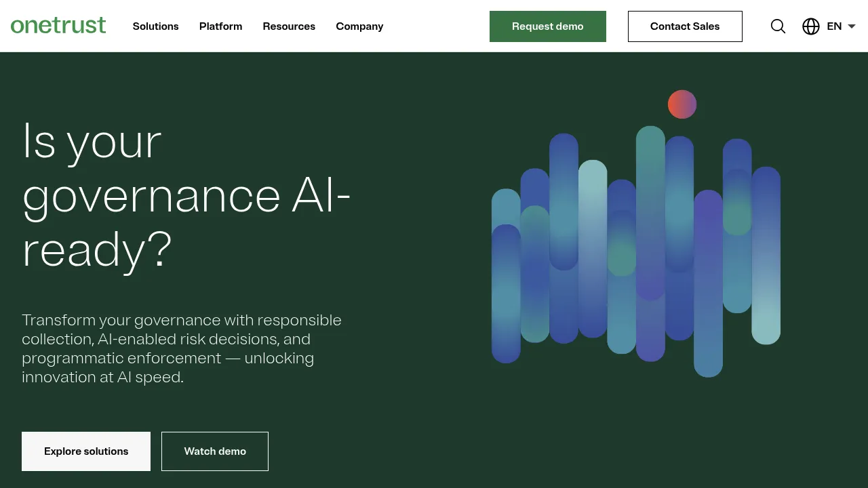Open the search magnifier icon
This screenshot has height=488, width=868.
click(778, 26)
